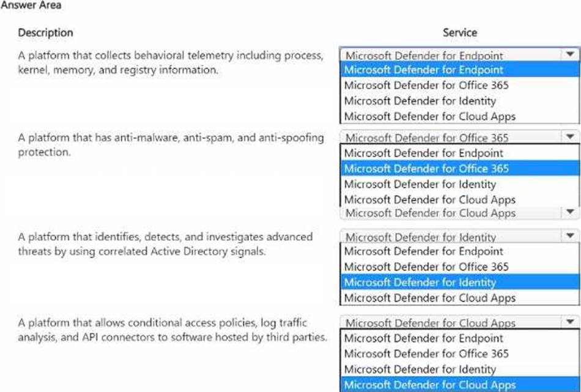Select highlighted Defender for Endpoint for telemetry description
The height and width of the screenshot is (392, 581).
click(423, 70)
